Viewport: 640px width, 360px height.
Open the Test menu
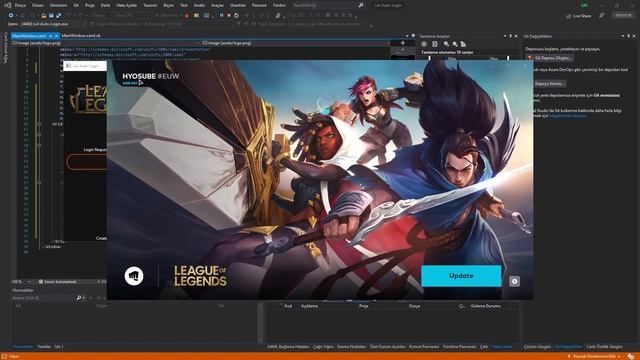[184, 5]
